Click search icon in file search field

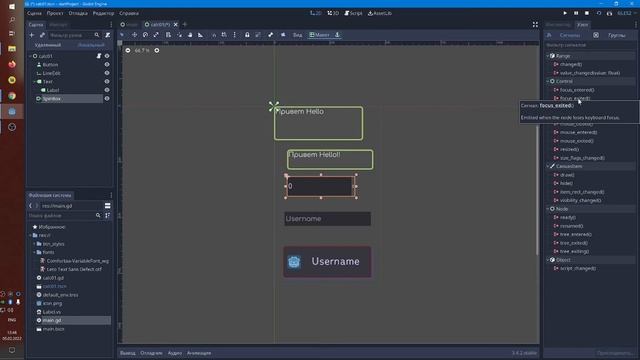coord(98,215)
